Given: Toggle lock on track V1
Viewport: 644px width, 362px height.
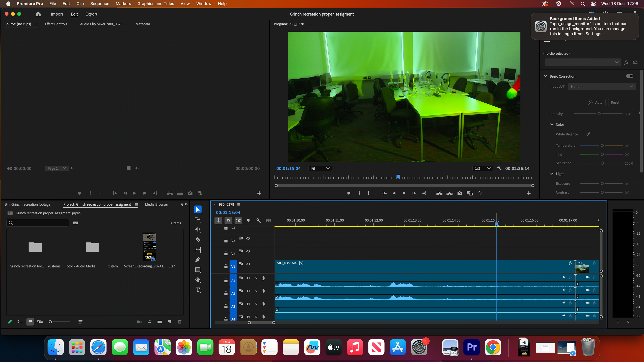Looking at the screenshot, I should pos(226,266).
